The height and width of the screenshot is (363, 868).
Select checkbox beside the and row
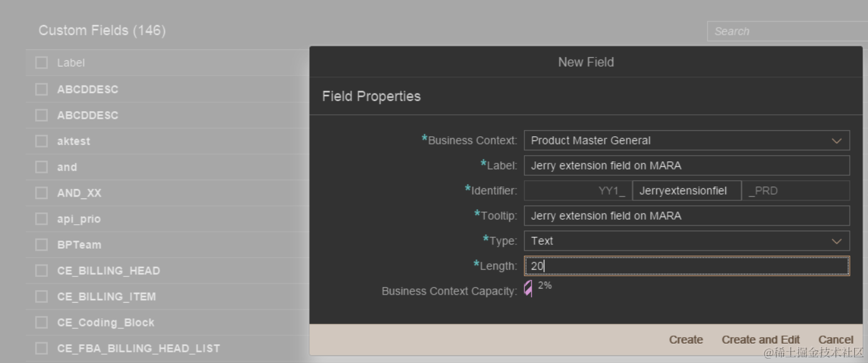pyautogui.click(x=41, y=167)
